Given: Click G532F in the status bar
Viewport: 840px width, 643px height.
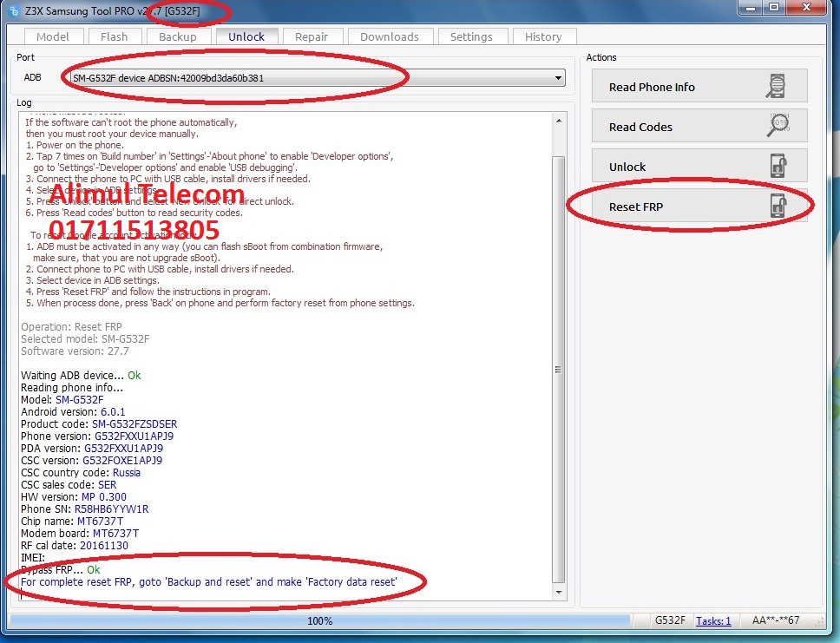Looking at the screenshot, I should tap(670, 620).
